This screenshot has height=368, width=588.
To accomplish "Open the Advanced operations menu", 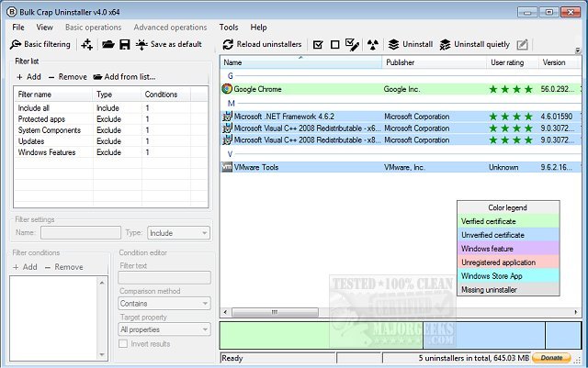I will point(170,28).
